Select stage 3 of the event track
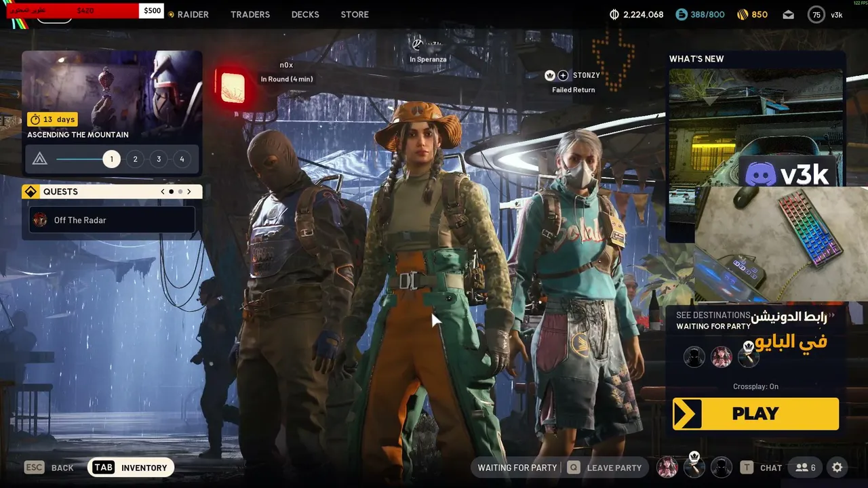Screen dimensions: 868x488 159,159
